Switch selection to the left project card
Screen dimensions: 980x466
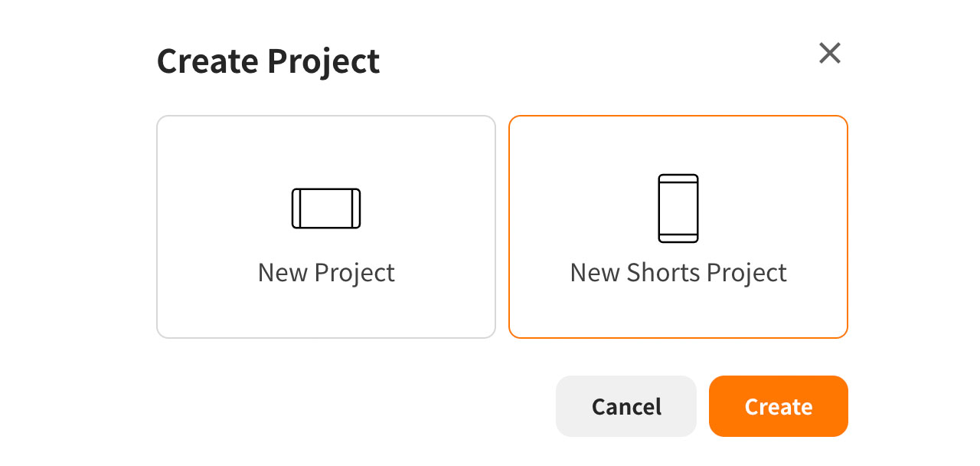tap(326, 227)
